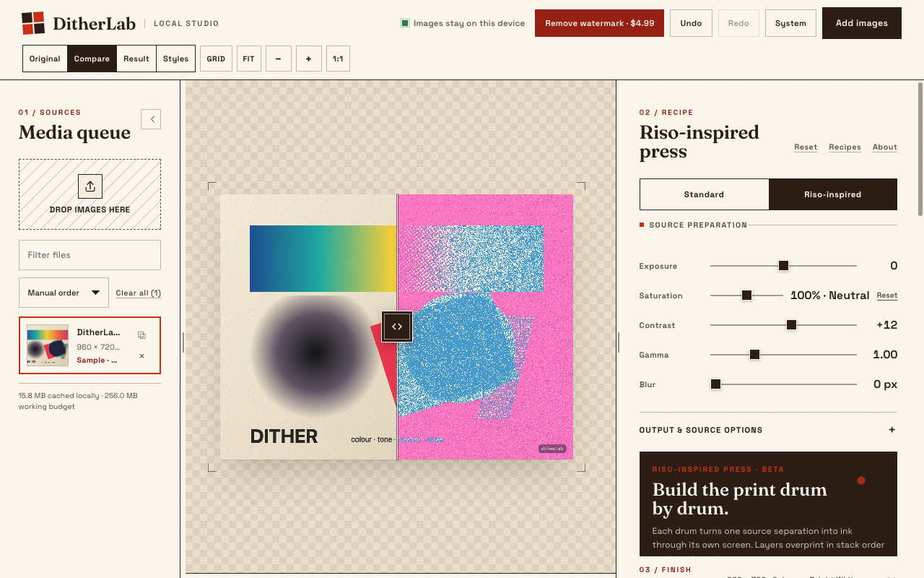Screen dimensions: 924x578
Task: Clear all images from the queue
Action: click(139, 293)
